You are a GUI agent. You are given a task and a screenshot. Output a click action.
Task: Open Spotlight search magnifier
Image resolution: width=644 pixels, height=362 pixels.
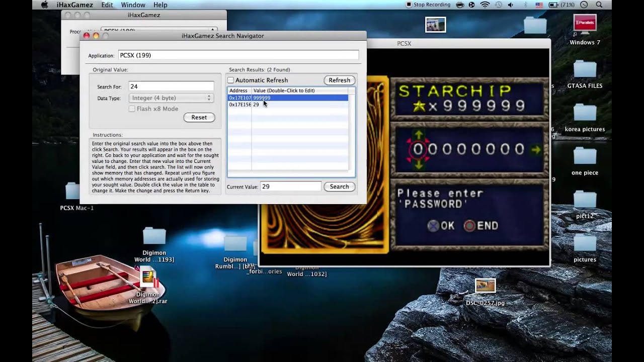[599, 5]
